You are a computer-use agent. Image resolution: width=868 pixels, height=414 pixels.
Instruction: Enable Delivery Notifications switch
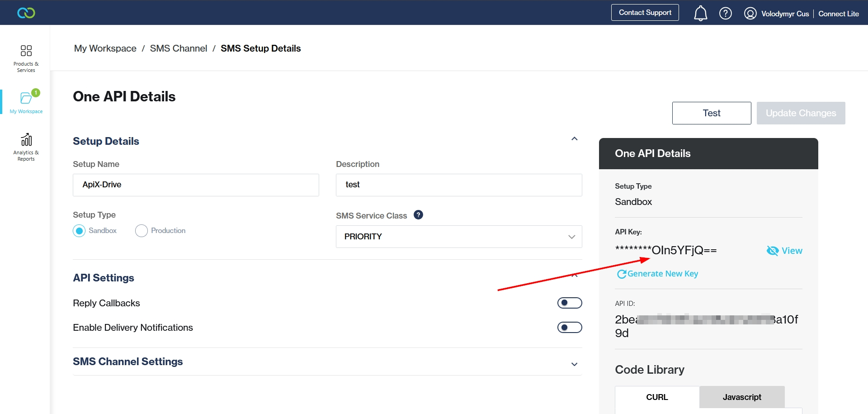pos(569,327)
